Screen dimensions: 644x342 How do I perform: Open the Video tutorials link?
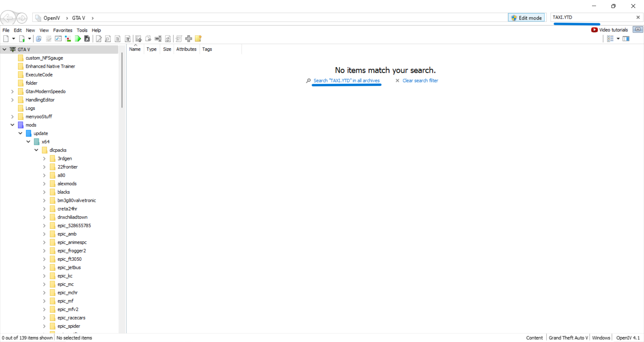pos(610,30)
